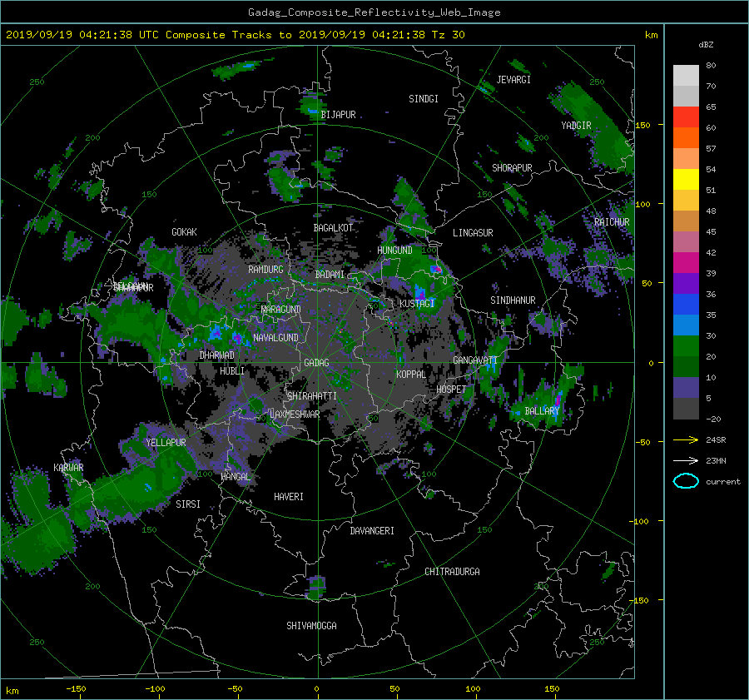Click the SHORAPUR city label

coord(512,168)
